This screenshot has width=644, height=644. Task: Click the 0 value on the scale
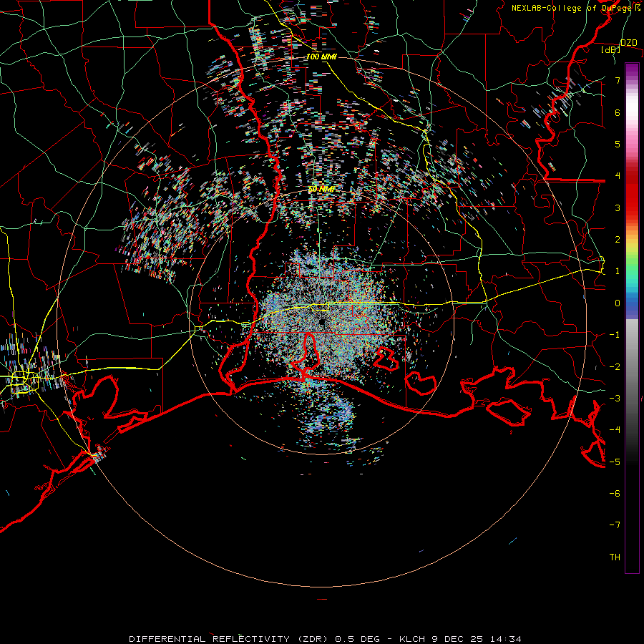coord(618,303)
